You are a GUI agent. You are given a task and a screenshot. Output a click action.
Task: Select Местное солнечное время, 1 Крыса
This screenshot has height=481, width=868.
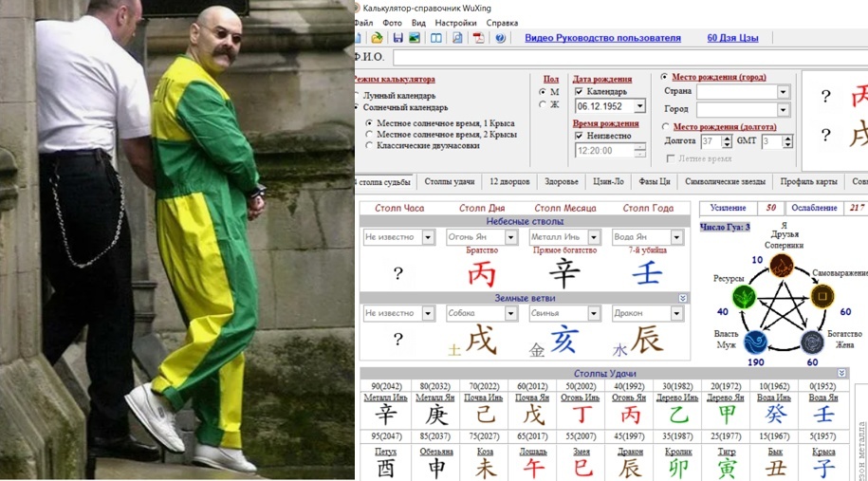(x=369, y=123)
